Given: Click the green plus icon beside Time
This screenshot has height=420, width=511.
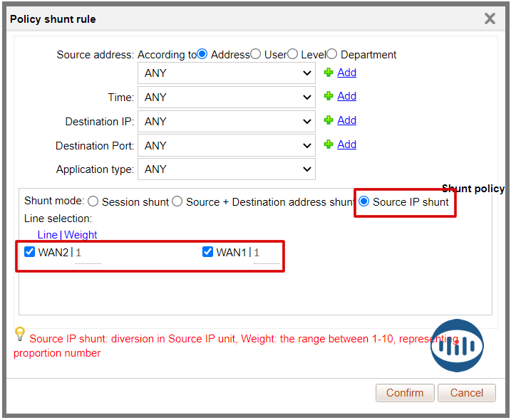Looking at the screenshot, I should pos(329,96).
